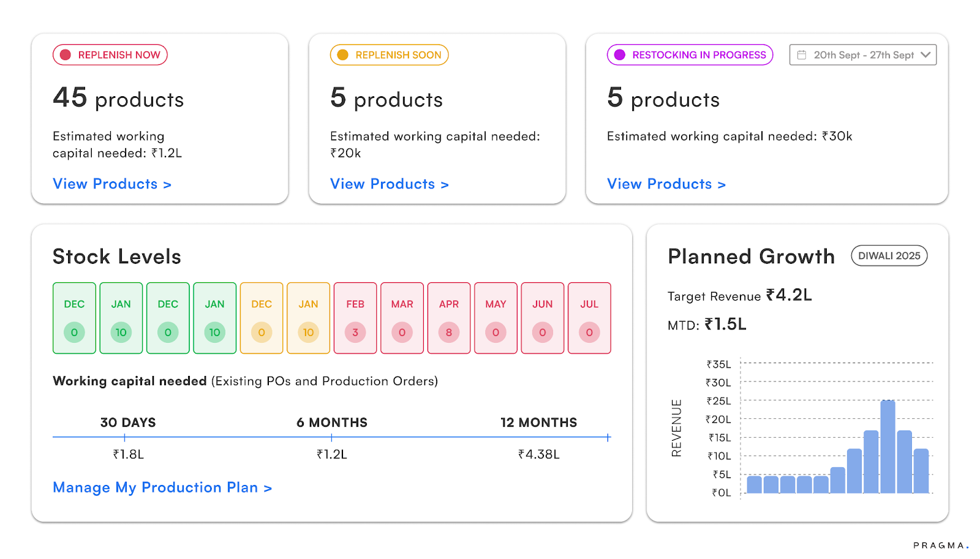Select the FEB stock level chip showing 3
This screenshot has height=559, width=980.
355,318
